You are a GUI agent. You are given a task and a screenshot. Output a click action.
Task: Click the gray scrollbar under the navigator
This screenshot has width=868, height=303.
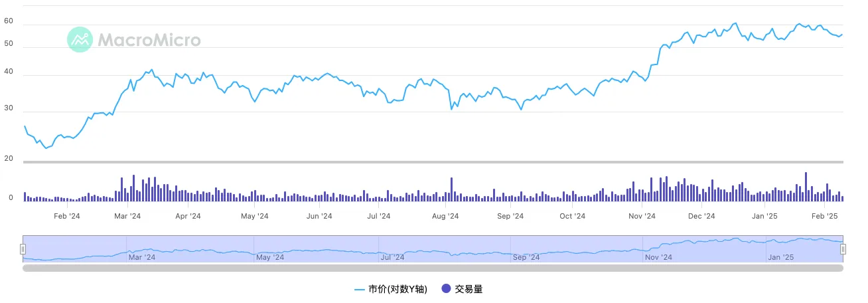tap(433, 268)
